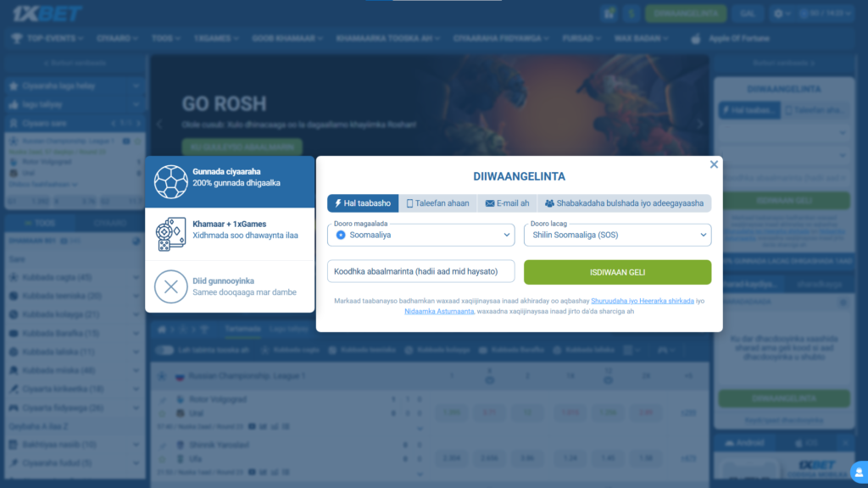This screenshot has height=488, width=868.
Task: Click the previous arrow on the GO ROSH banner
Action: (158, 124)
